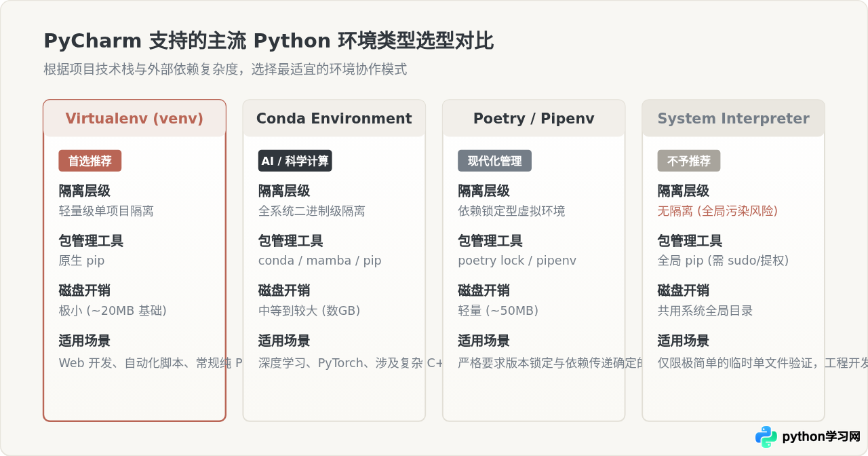The image size is (868, 456).
Task: Select the Conda Environment card header
Action: [334, 119]
